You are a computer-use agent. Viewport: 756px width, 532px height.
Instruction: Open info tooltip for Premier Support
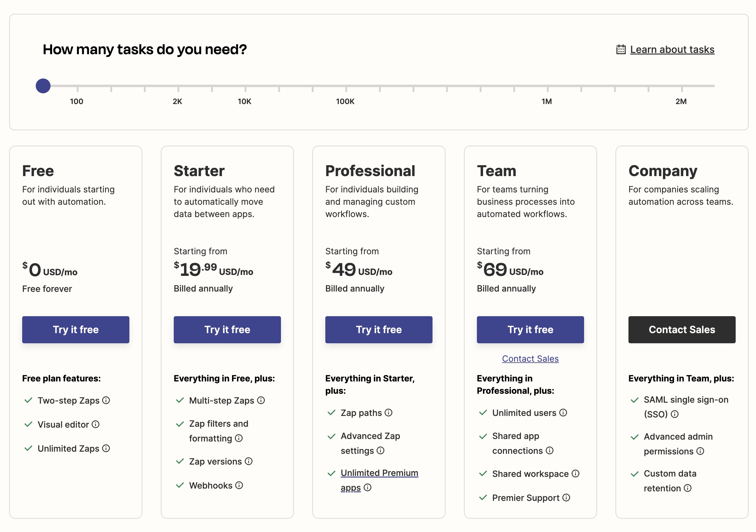coord(566,498)
